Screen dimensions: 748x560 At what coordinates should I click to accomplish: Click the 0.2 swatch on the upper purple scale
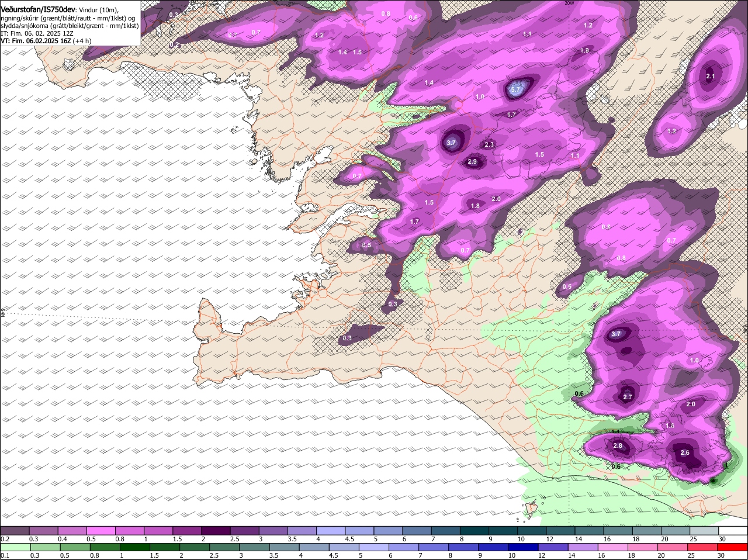(x=15, y=530)
